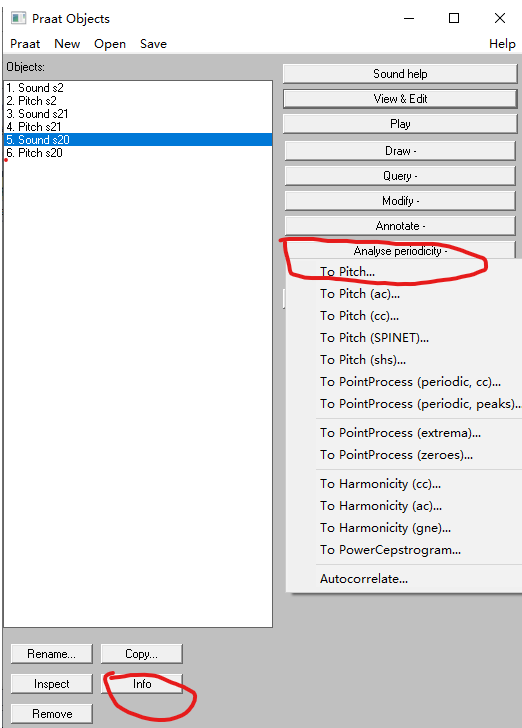Click the Praat app icon in title bar
522x728 pixels.
(x=19, y=18)
